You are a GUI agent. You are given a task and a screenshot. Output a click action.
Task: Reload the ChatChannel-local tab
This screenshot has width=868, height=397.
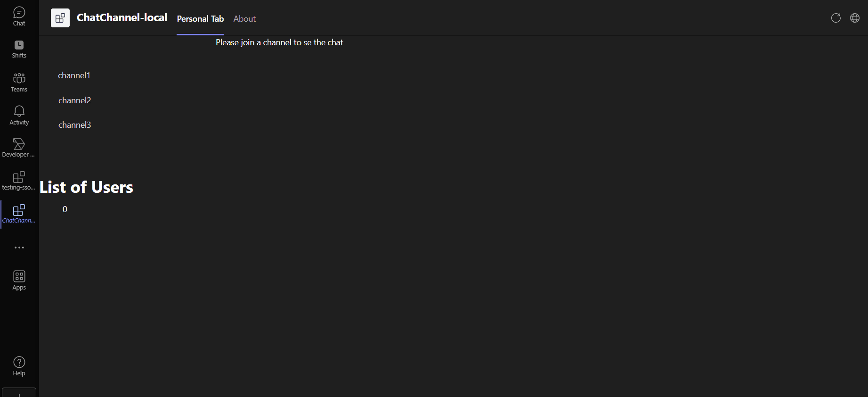pyautogui.click(x=836, y=18)
